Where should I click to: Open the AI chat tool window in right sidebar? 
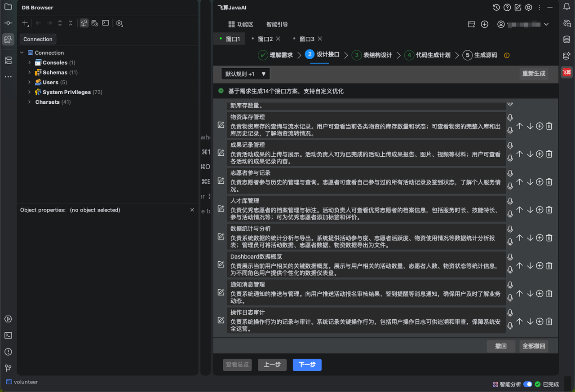tap(567, 23)
